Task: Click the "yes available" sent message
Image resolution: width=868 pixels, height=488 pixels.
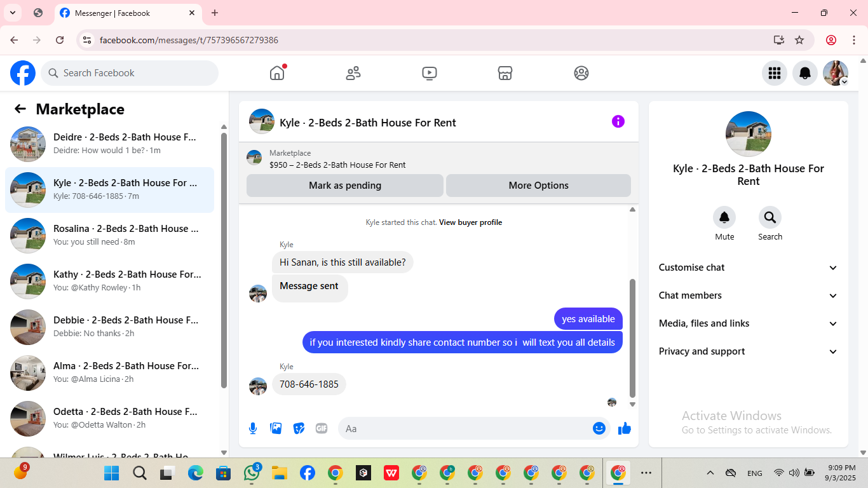Action: pos(588,319)
